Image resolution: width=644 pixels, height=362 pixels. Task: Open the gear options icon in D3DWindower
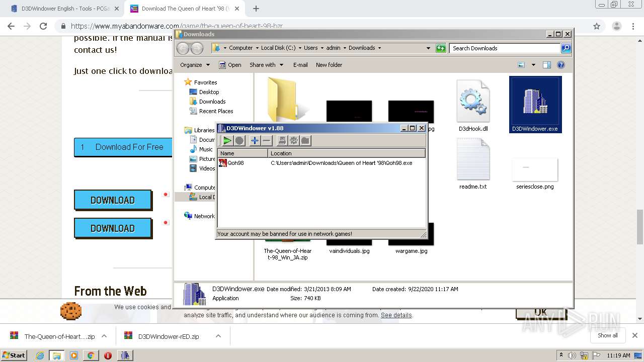[x=293, y=141]
